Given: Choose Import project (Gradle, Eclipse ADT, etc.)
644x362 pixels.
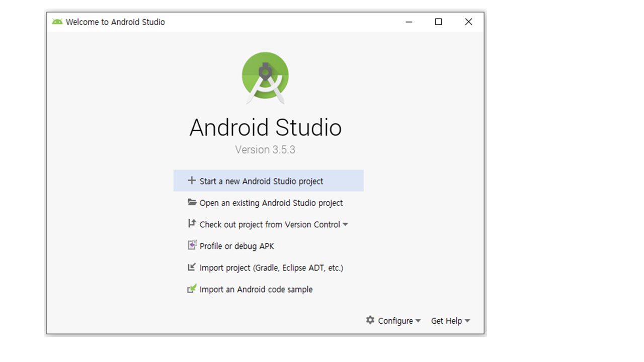Looking at the screenshot, I should pyautogui.click(x=271, y=267).
